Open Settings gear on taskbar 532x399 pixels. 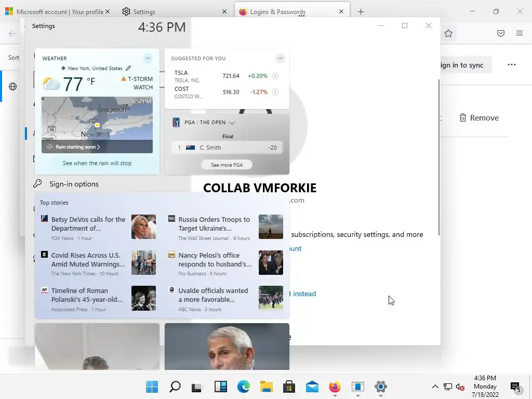click(381, 387)
